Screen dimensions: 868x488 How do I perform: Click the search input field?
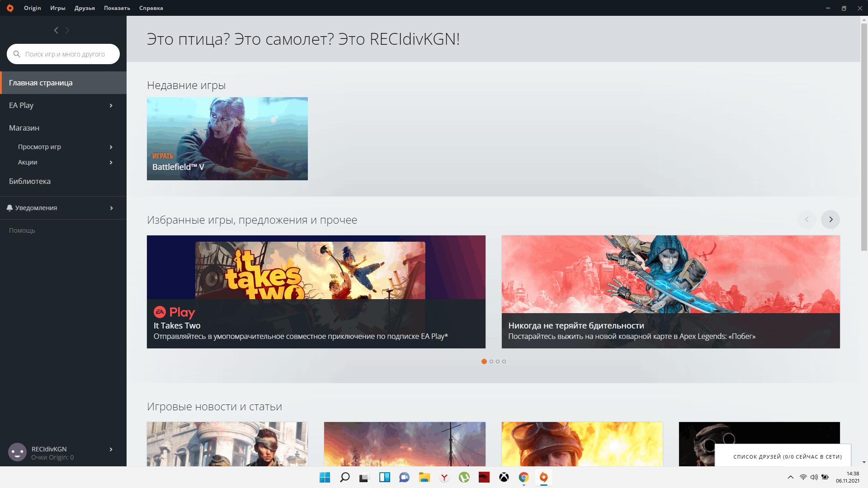pyautogui.click(x=63, y=54)
